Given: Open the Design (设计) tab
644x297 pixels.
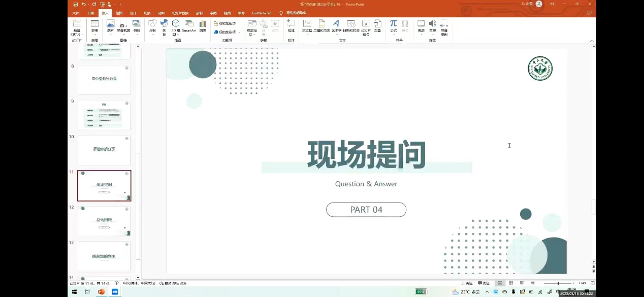Looking at the screenshot, I should pos(133,13).
